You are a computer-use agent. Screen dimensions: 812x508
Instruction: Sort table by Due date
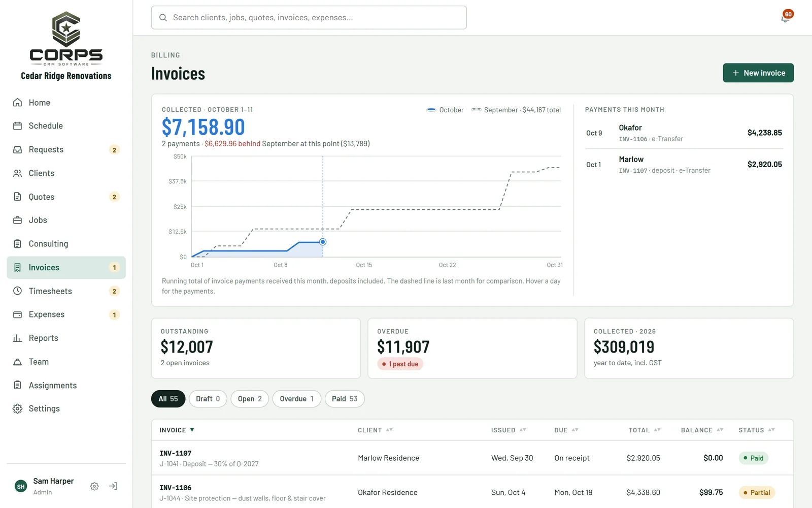566,430
